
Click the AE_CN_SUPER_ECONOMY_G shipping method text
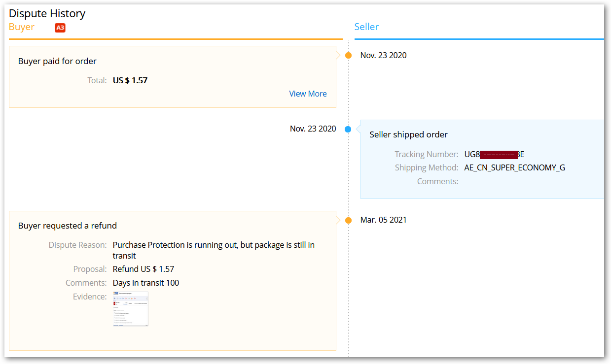[514, 167]
